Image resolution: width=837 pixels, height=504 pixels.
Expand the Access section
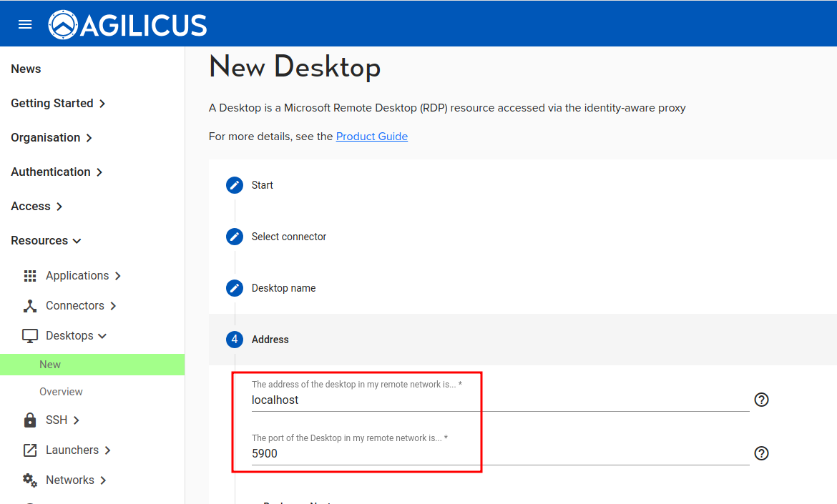(x=36, y=207)
